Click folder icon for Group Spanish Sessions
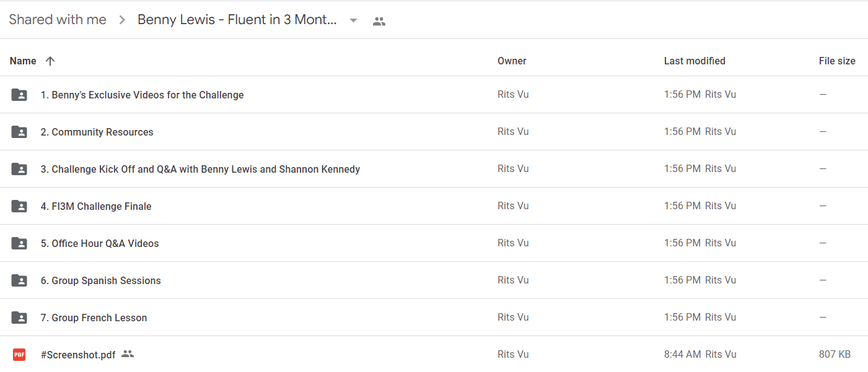Image resolution: width=868 pixels, height=372 pixels. (x=19, y=280)
